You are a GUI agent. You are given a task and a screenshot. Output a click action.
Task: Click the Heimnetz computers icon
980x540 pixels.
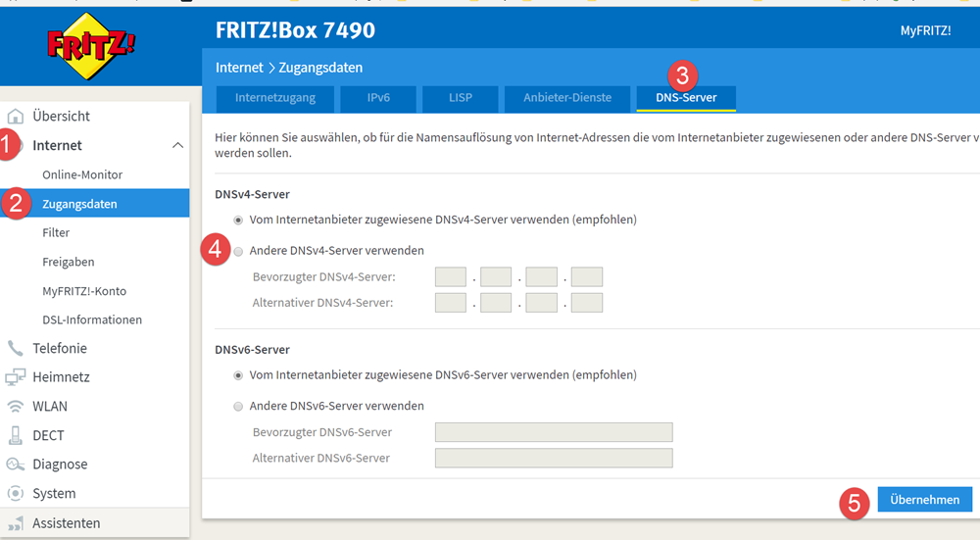[15, 377]
